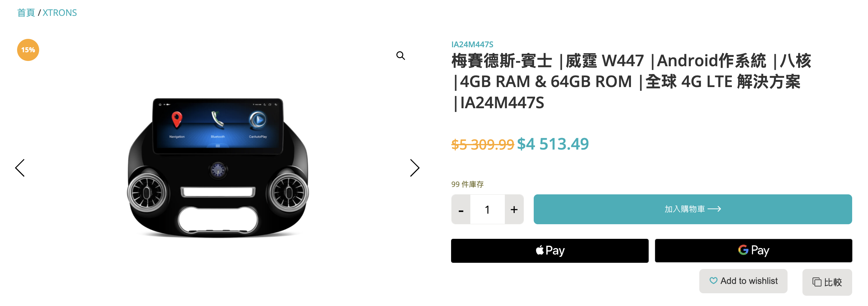Click the compare icon next to 比較
Image resolution: width=868 pixels, height=306 pixels.
click(816, 282)
